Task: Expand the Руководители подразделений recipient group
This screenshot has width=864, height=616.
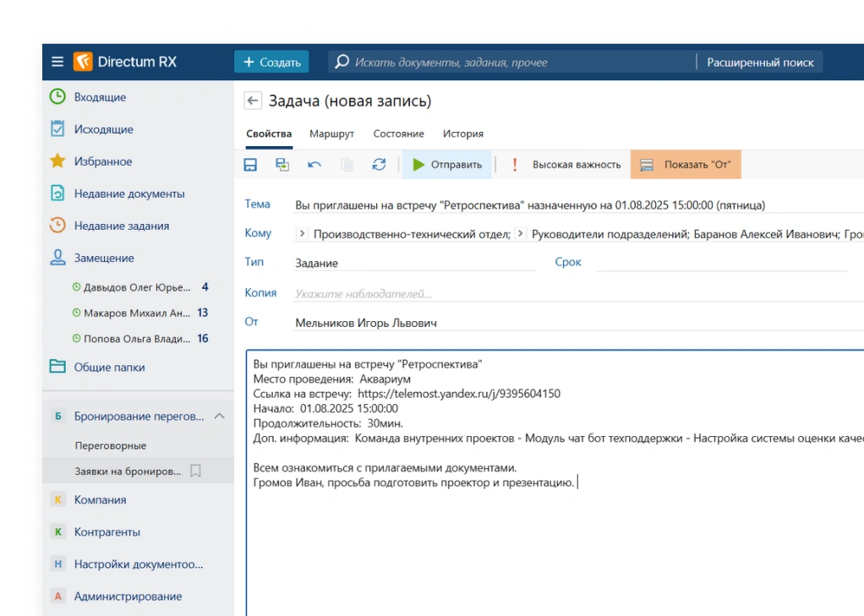Action: [x=520, y=234]
